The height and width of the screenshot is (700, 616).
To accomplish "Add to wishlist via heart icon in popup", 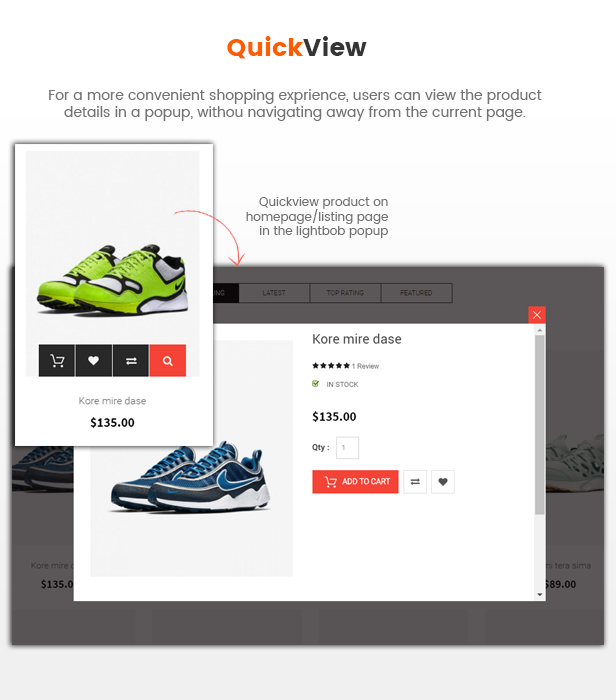I will click(443, 482).
